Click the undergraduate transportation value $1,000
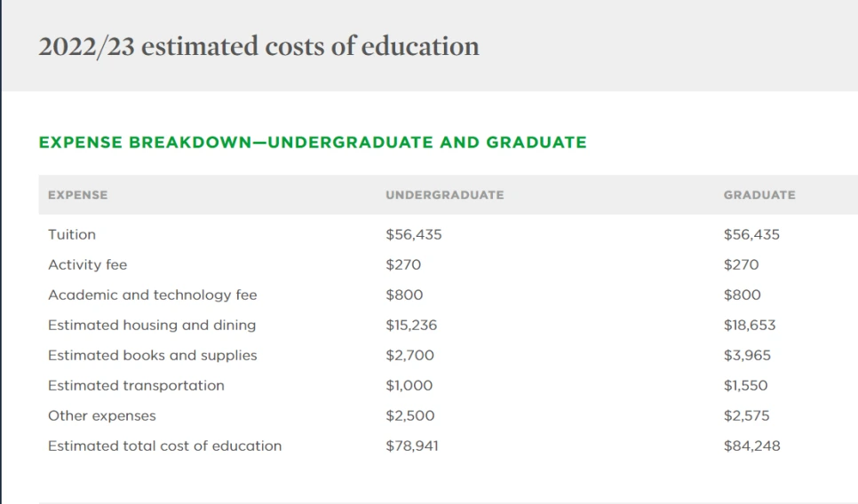This screenshot has width=858, height=504. 409,386
